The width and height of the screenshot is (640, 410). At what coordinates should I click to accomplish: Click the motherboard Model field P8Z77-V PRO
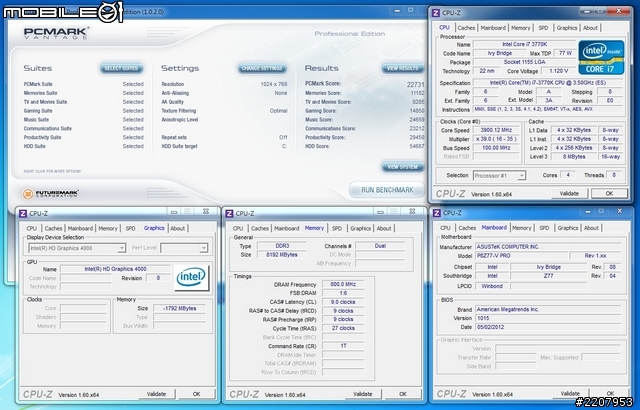[x=522, y=256]
